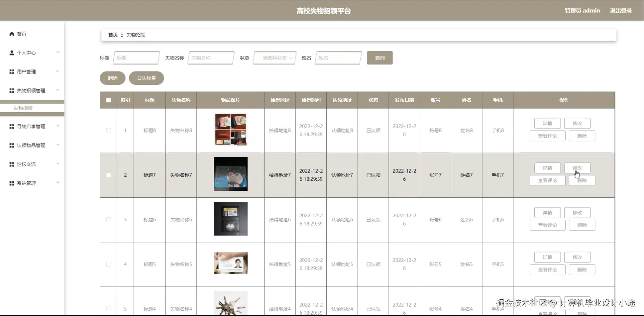This screenshot has width=644, height=316.
Task: Click 删除 for row 标题8
Action: [x=582, y=136]
